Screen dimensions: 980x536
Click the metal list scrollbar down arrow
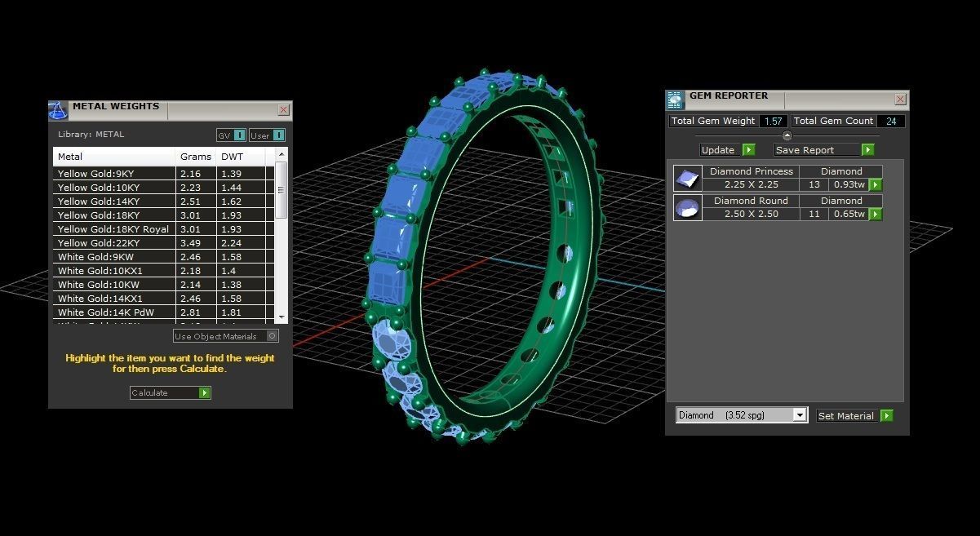pos(282,317)
